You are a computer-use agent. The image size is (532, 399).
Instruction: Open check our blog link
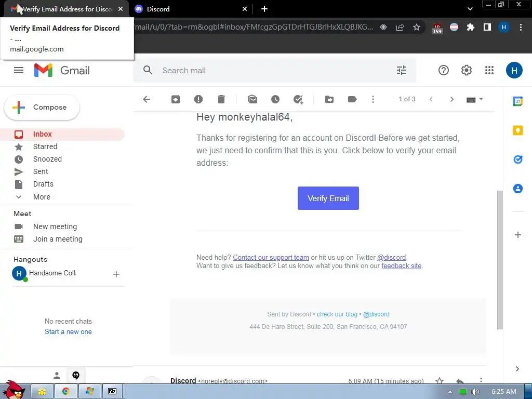pyautogui.click(x=337, y=314)
